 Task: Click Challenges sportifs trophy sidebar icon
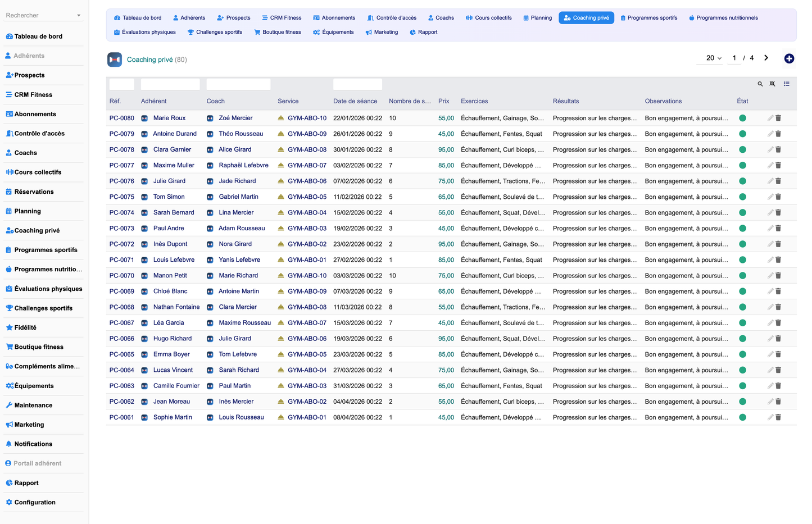[x=9, y=308]
